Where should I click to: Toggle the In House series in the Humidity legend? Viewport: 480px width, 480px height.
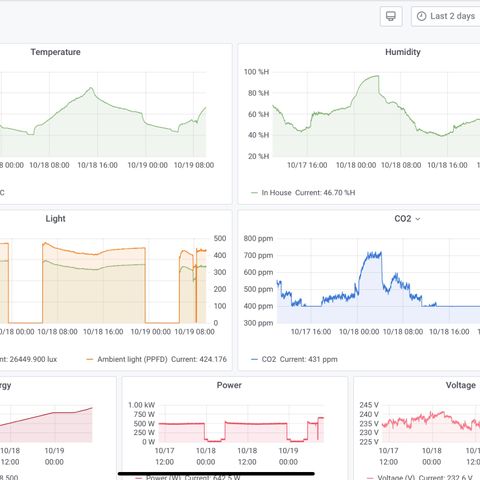(x=276, y=193)
